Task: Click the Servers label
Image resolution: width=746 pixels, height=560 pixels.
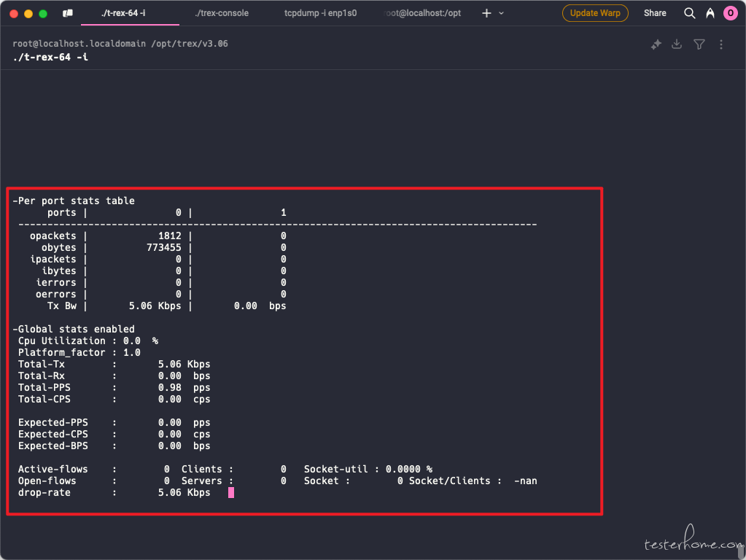Action: pos(202,481)
